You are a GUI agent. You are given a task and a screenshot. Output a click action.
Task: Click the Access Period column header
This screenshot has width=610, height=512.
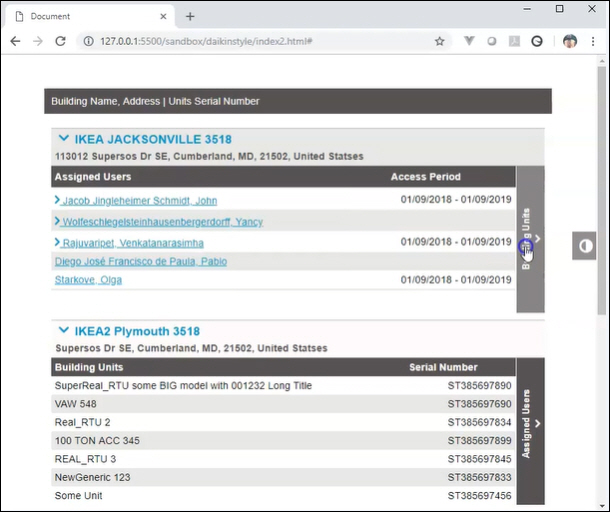point(426,177)
